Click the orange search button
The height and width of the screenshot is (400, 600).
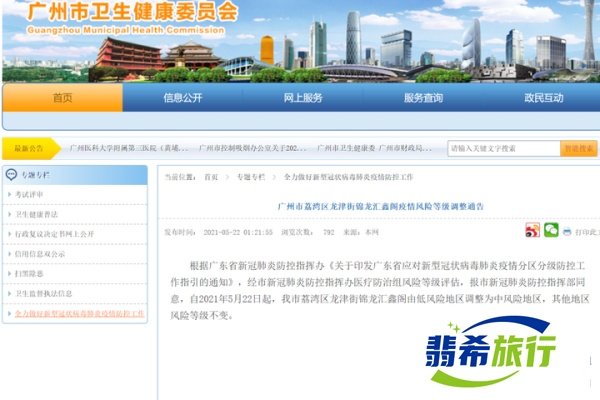[x=579, y=149]
